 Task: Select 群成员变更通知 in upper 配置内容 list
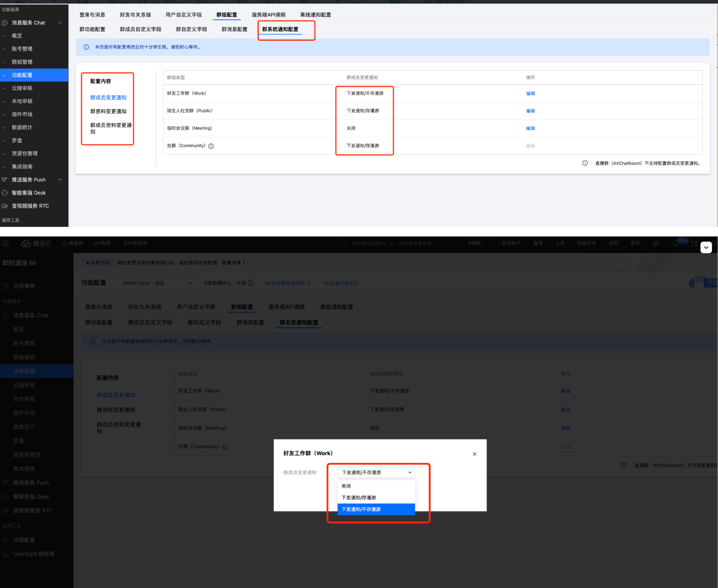tap(108, 97)
